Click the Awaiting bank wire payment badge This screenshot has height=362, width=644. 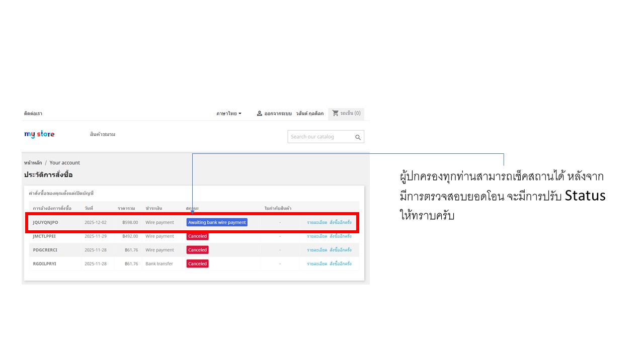pyautogui.click(x=217, y=222)
